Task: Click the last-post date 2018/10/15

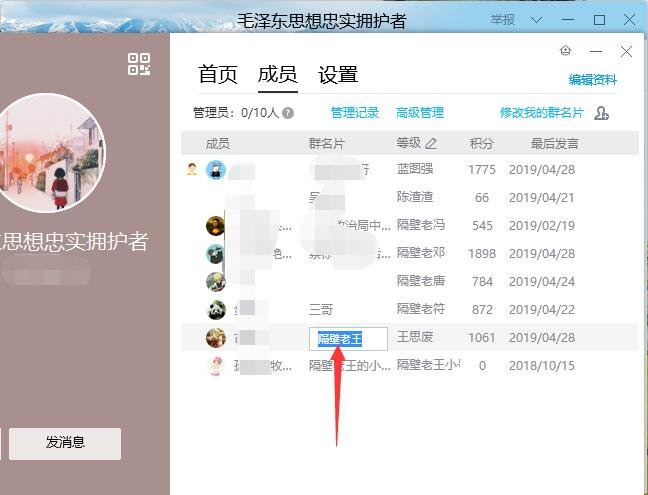Action: [541, 366]
